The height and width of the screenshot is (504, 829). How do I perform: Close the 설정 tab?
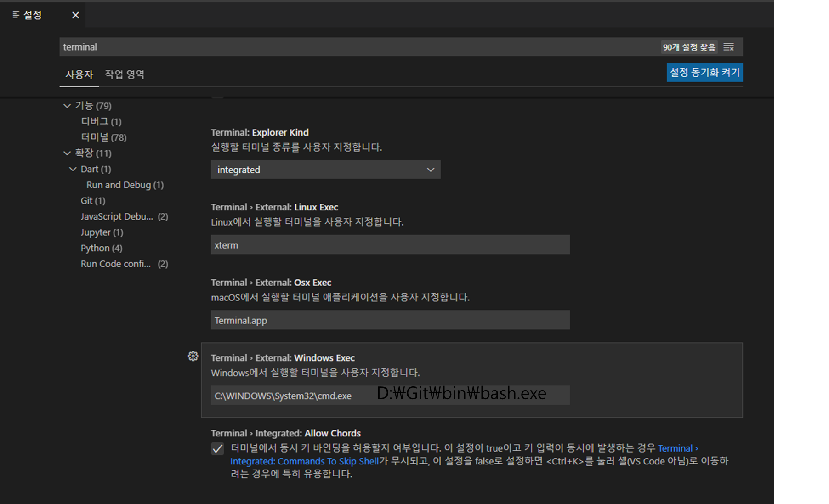click(75, 15)
